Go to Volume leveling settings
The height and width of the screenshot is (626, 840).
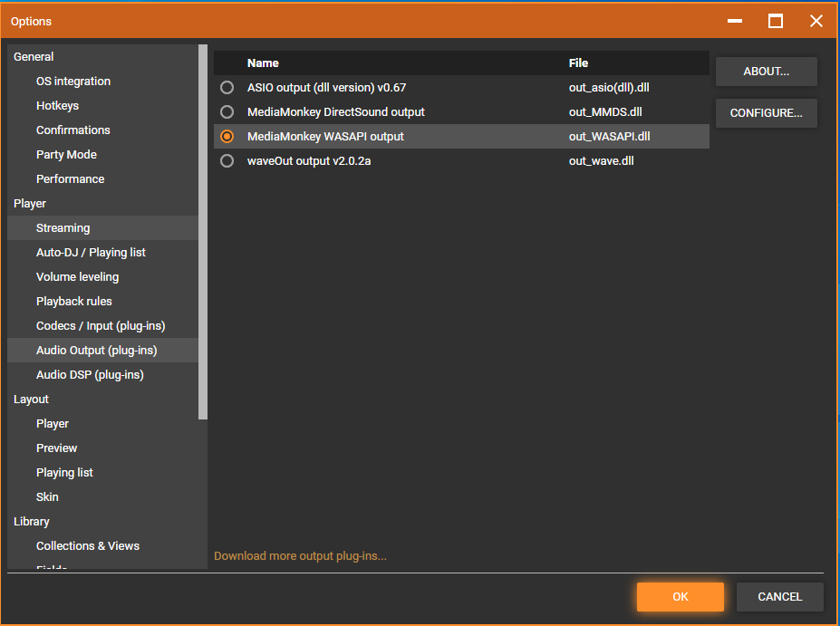[x=103, y=277]
